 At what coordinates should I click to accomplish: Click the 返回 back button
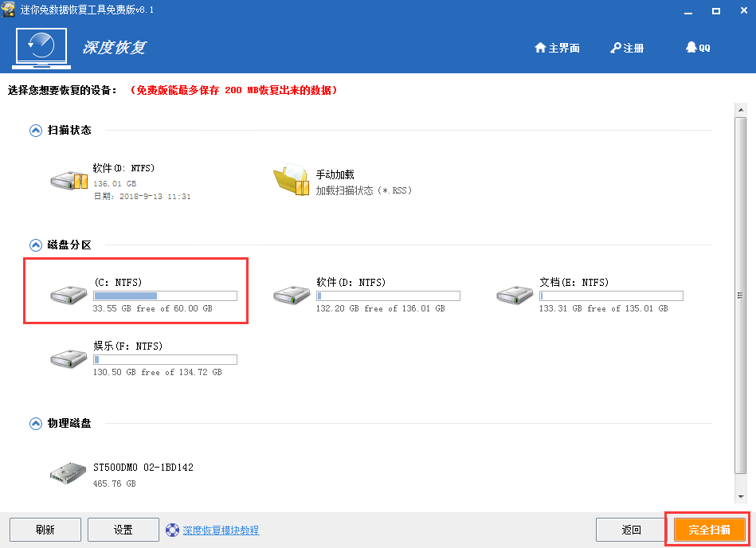631,530
